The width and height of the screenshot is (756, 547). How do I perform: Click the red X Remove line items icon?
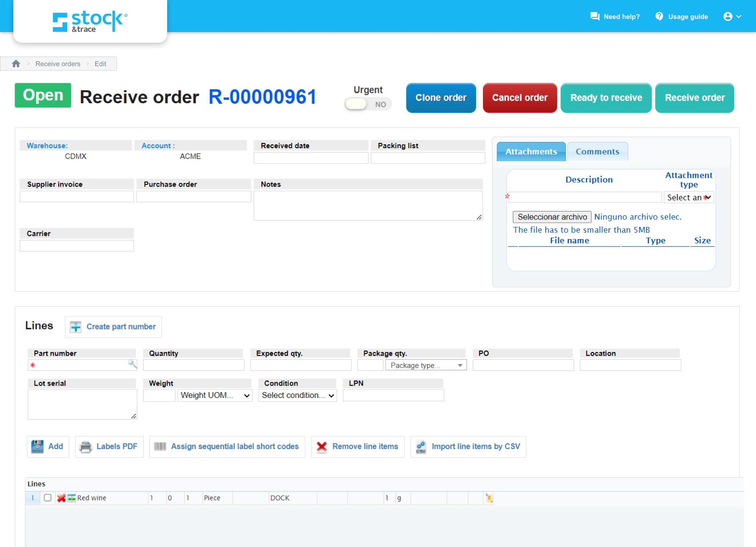[321, 446]
